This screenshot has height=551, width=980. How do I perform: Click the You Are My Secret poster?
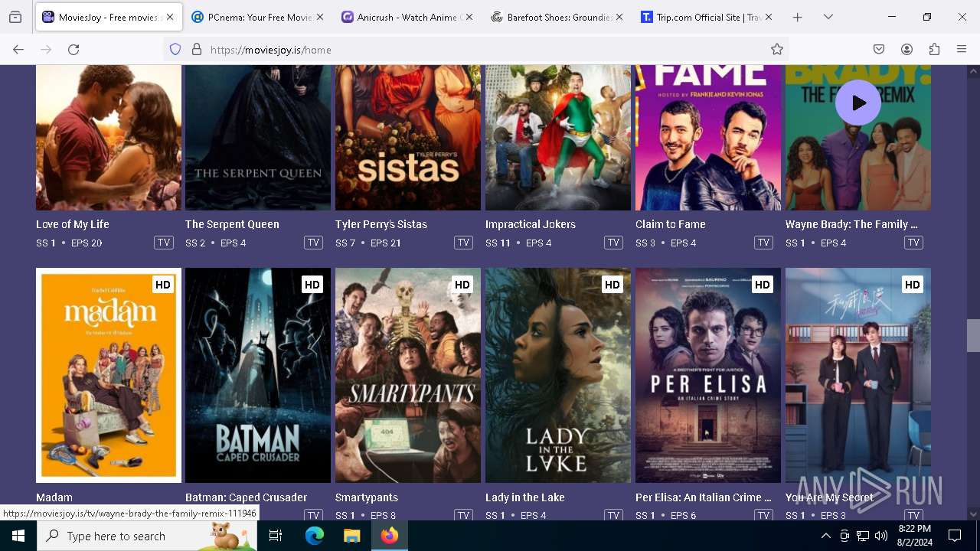(x=858, y=375)
